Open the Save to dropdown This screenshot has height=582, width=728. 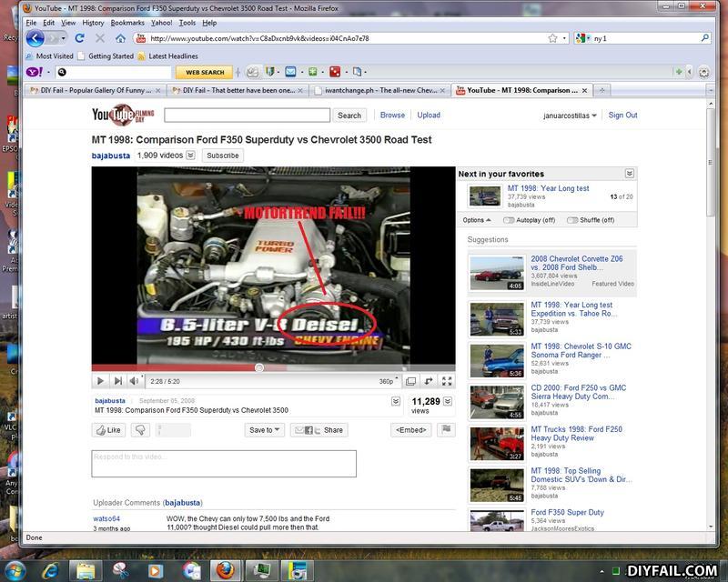point(264,430)
